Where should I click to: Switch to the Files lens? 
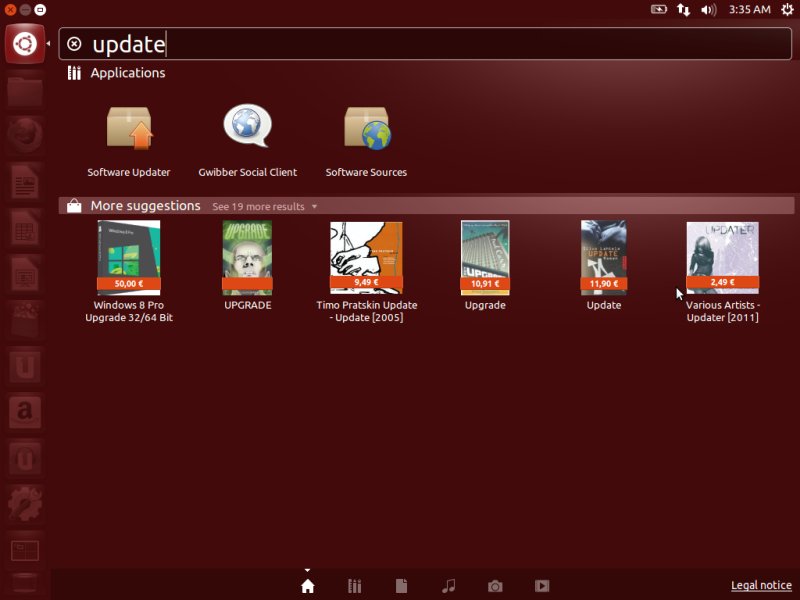[x=402, y=586]
